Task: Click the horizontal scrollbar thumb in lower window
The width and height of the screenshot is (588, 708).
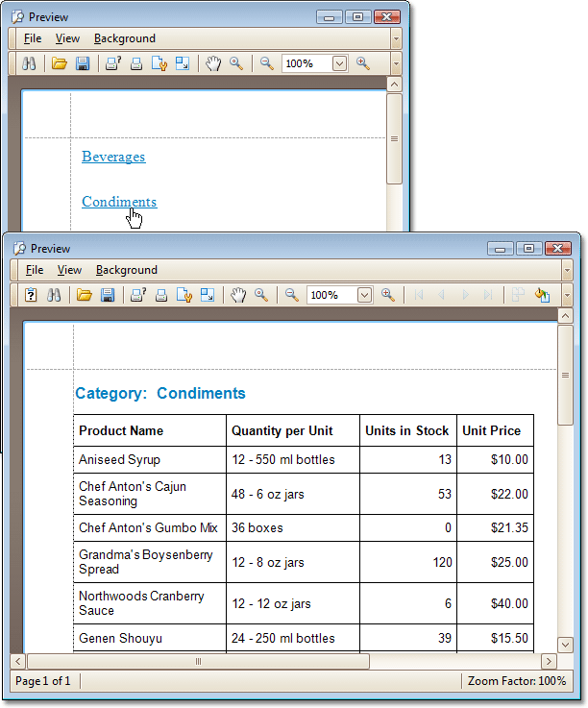Action: (198, 662)
